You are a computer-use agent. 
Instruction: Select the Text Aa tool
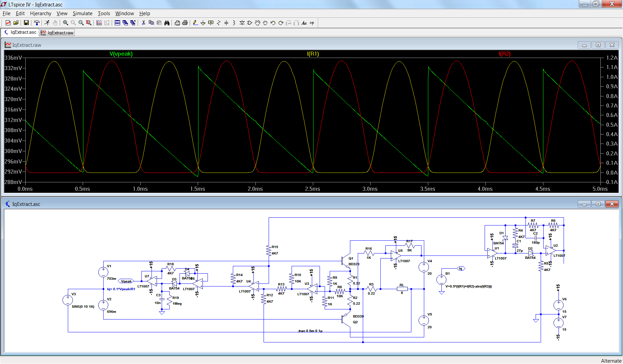coord(304,23)
